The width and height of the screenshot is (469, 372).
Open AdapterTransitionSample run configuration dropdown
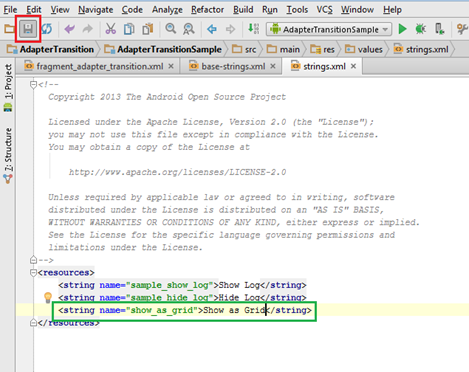pyautogui.click(x=329, y=29)
